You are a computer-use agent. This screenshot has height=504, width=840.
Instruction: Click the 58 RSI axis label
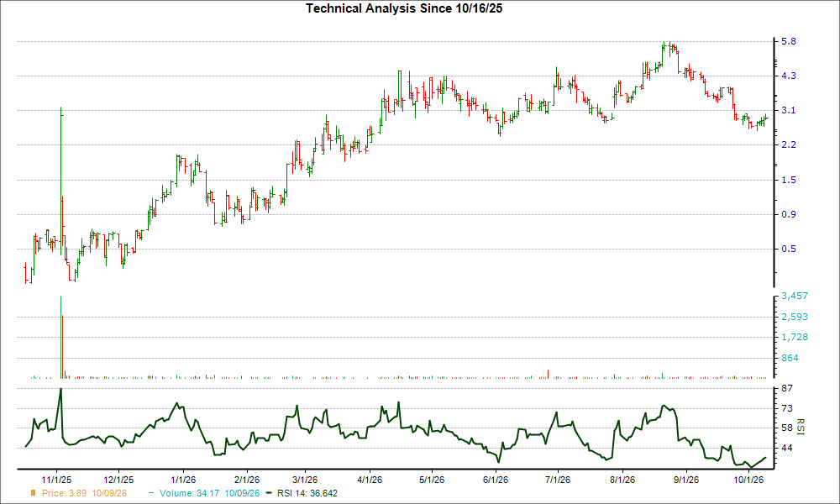click(x=787, y=428)
